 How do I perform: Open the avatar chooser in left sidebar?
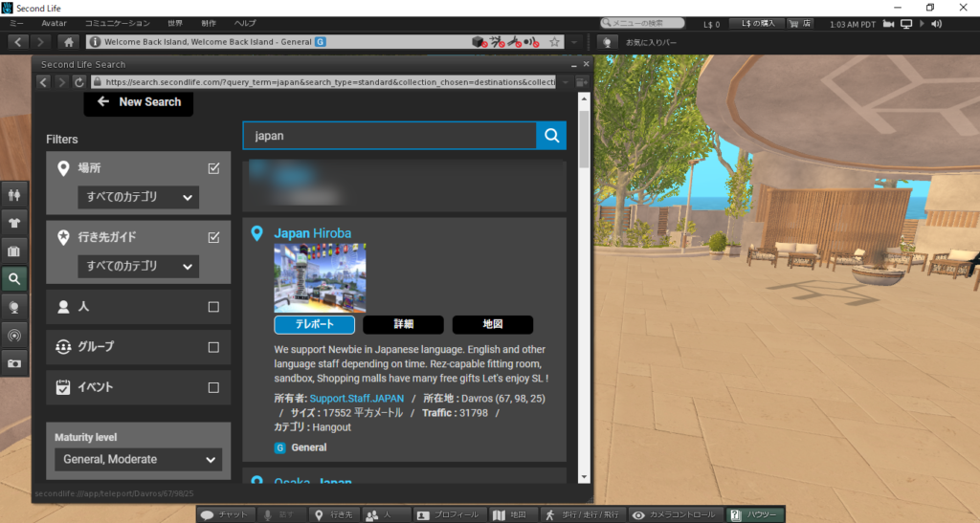click(x=14, y=195)
